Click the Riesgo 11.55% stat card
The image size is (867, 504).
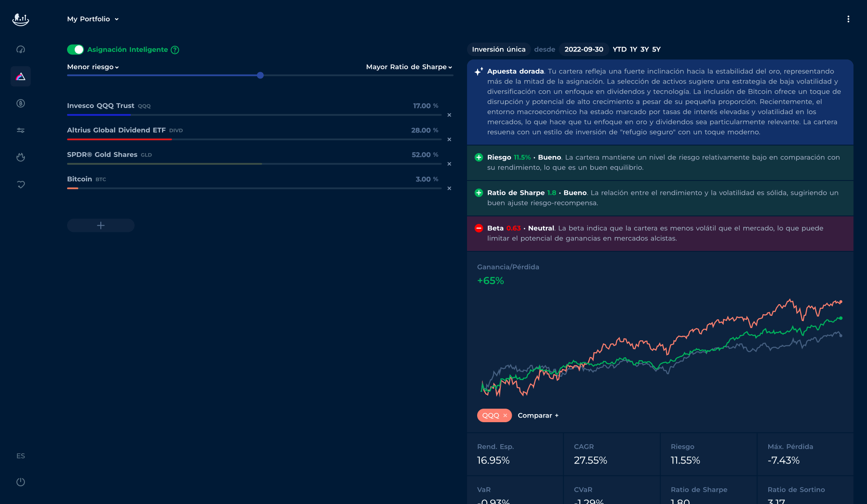(x=708, y=454)
